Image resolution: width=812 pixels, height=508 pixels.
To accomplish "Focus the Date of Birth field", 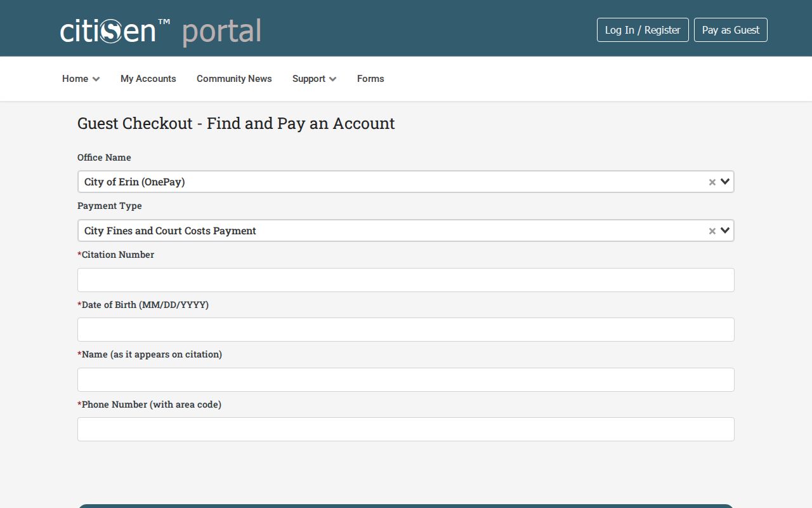I will pos(406,330).
